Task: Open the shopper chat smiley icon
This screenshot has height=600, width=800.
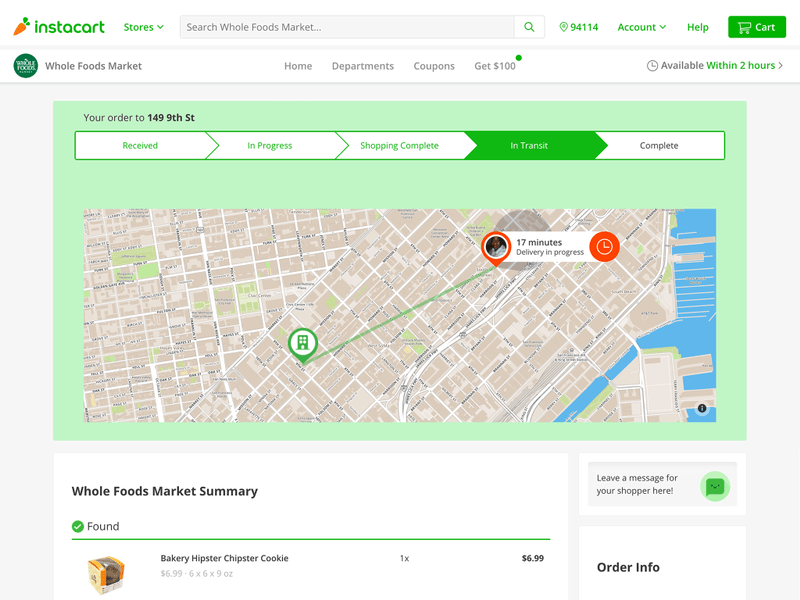Action: click(x=715, y=486)
